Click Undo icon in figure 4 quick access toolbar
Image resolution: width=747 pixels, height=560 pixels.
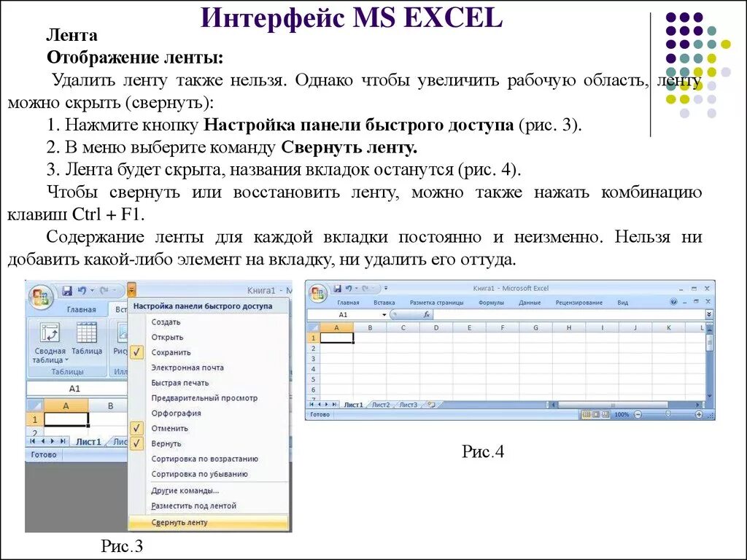point(349,289)
